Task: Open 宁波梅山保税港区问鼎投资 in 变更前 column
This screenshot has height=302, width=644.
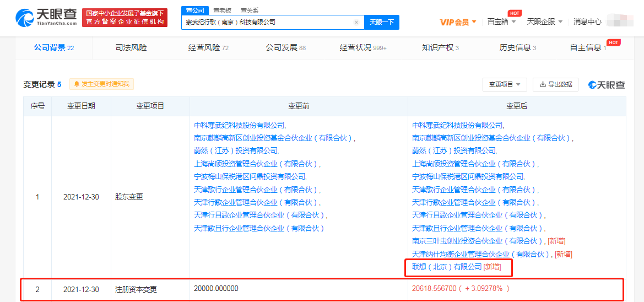Action: coord(251,176)
